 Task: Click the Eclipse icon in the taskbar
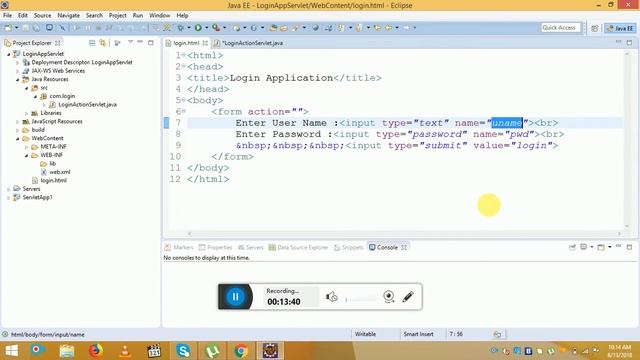point(270,351)
